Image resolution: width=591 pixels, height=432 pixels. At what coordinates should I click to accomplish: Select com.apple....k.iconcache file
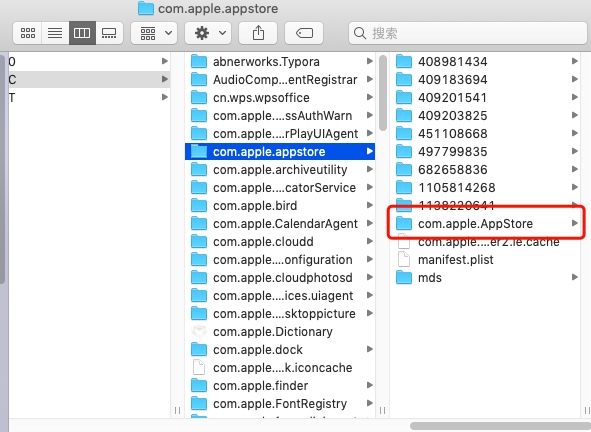tap(280, 368)
